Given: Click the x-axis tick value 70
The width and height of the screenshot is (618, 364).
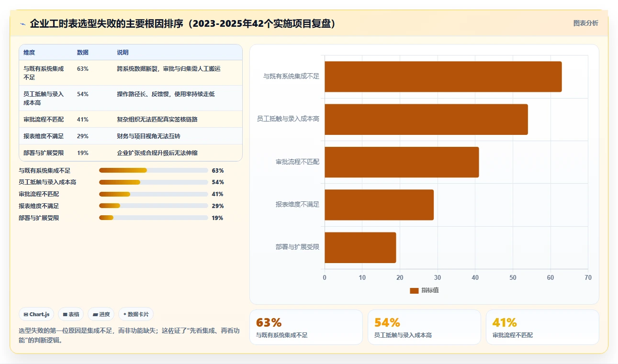Looking at the screenshot, I should pos(588,277).
